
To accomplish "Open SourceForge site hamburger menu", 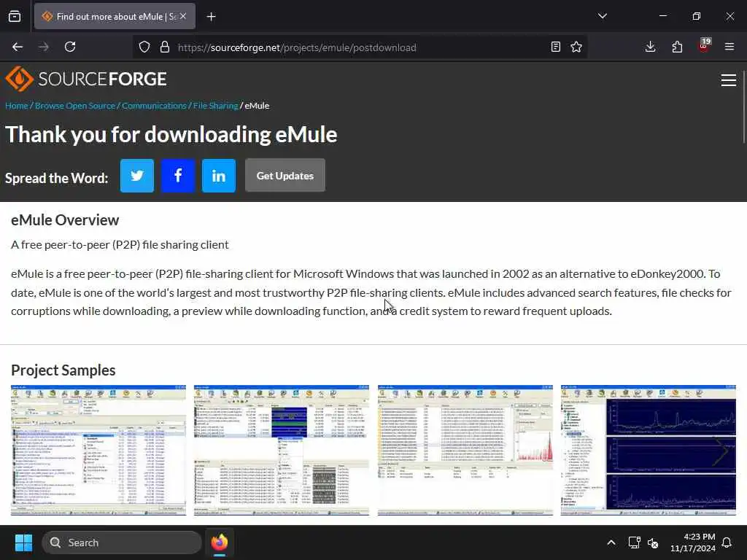I will point(729,80).
